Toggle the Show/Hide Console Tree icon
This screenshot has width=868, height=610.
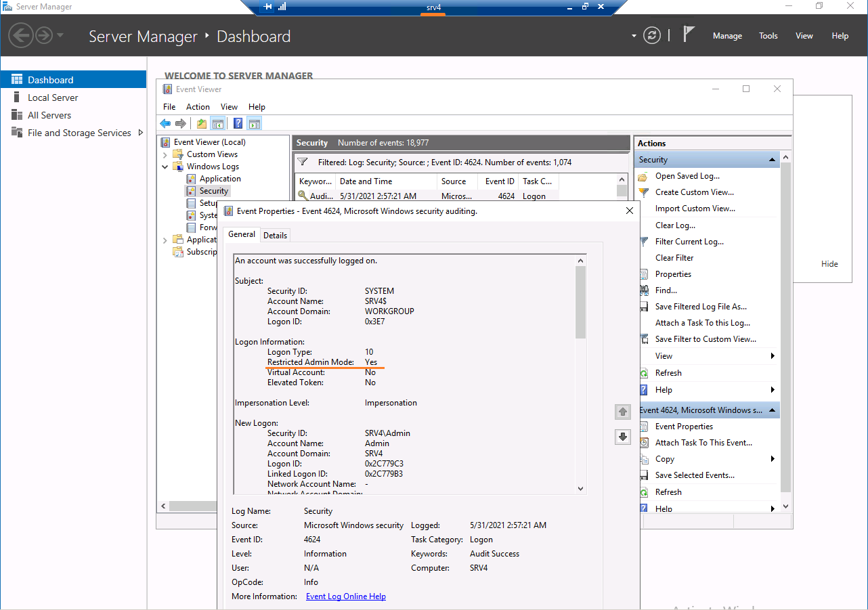coord(217,123)
